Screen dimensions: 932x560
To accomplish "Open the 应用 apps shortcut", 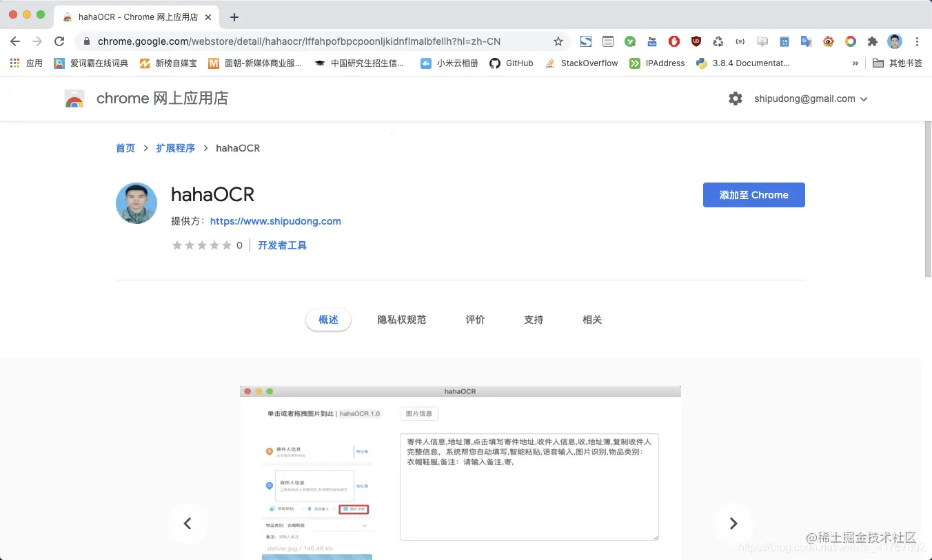I will pyautogui.click(x=26, y=63).
